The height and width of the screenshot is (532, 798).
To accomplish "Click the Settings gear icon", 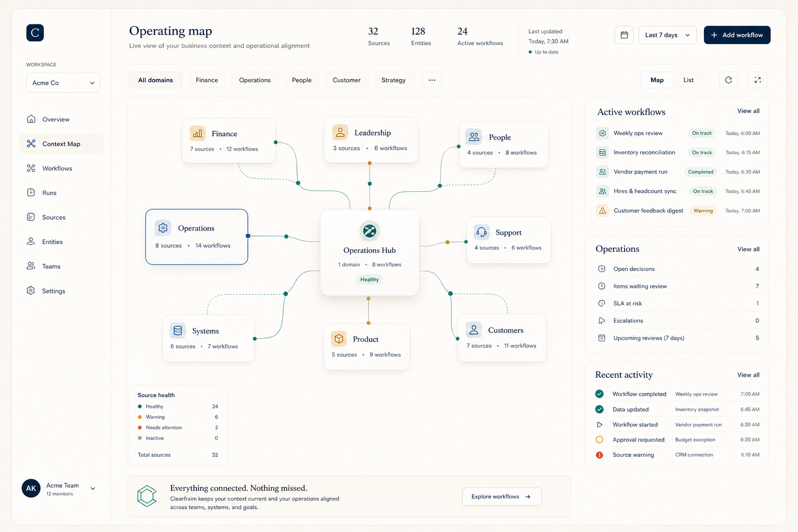I will pyautogui.click(x=31, y=290).
